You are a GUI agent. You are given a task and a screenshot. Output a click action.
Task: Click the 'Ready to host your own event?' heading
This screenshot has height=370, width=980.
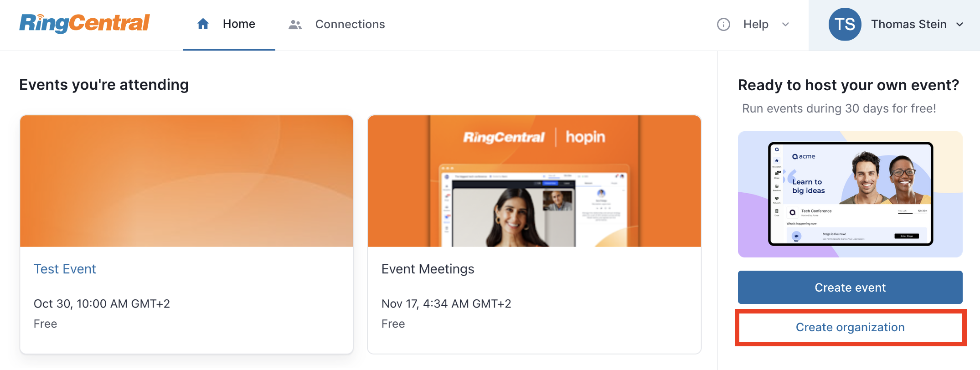tap(849, 85)
